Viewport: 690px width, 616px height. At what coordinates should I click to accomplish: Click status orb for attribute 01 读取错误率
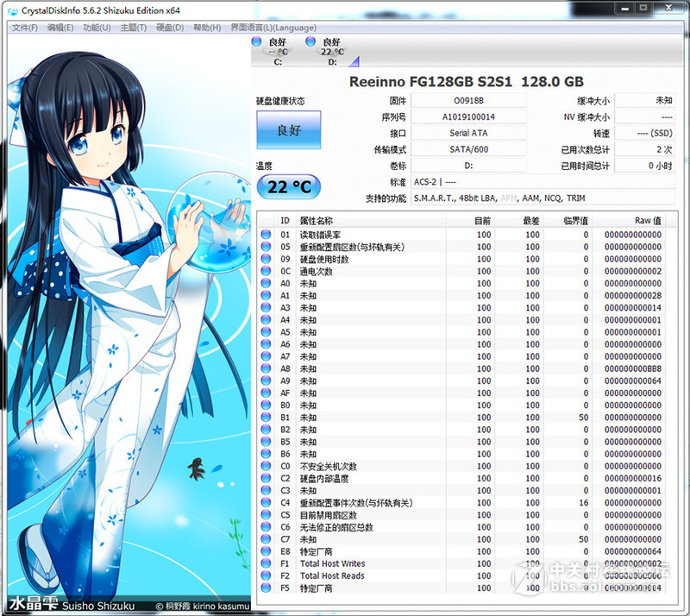(266, 235)
